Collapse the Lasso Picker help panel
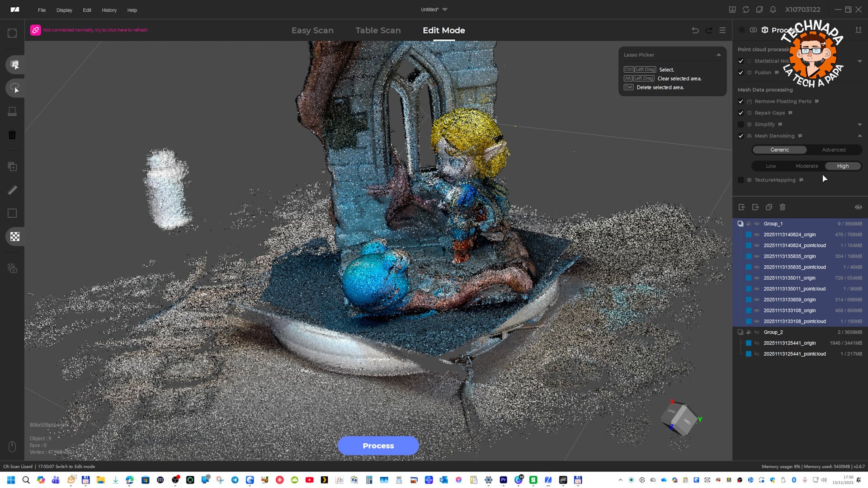Image resolution: width=868 pixels, height=488 pixels. 718,55
